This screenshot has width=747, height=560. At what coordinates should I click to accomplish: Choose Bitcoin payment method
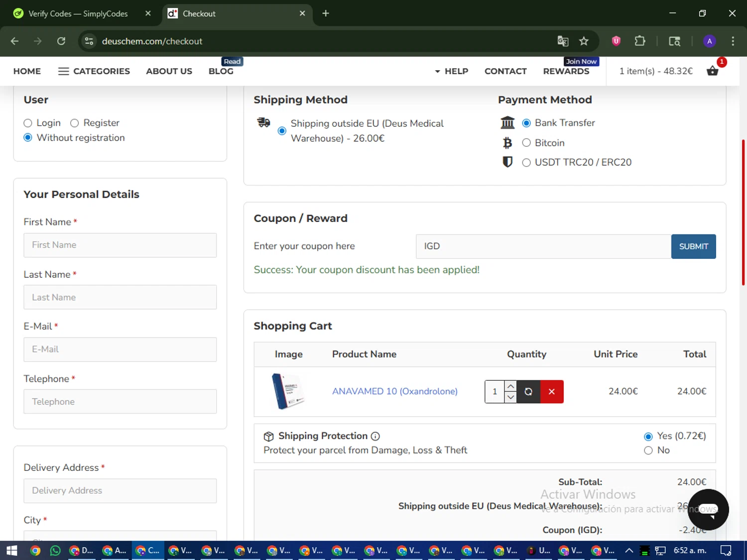click(x=526, y=143)
